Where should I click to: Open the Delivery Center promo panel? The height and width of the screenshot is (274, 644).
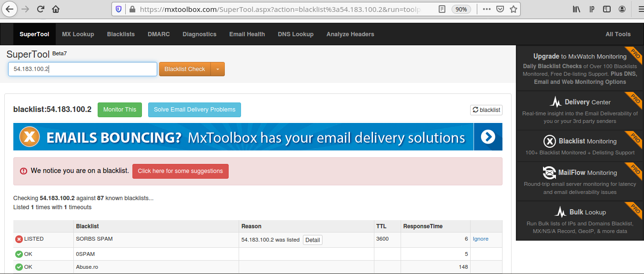[580, 111]
